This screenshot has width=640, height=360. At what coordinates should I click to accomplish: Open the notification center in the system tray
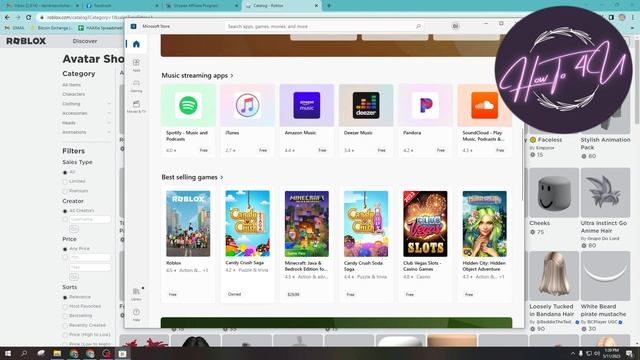[x=630, y=353]
